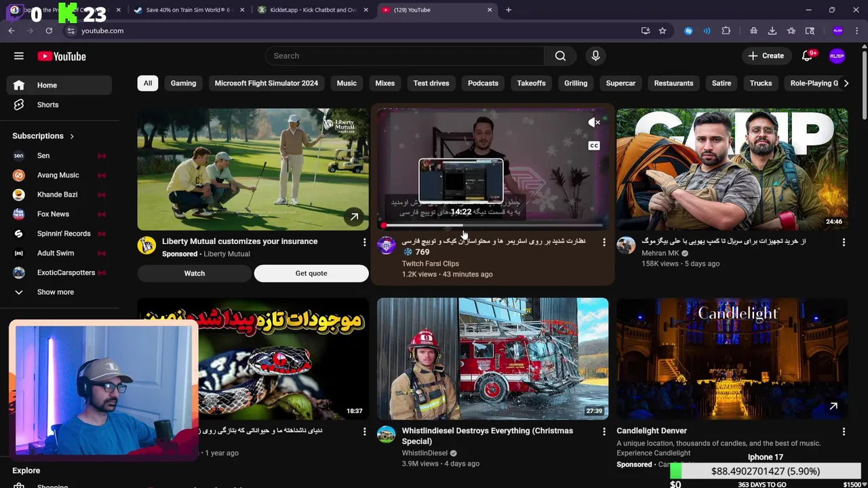Toggle closed captions on the video preview
The width and height of the screenshot is (868, 488).
tap(594, 146)
